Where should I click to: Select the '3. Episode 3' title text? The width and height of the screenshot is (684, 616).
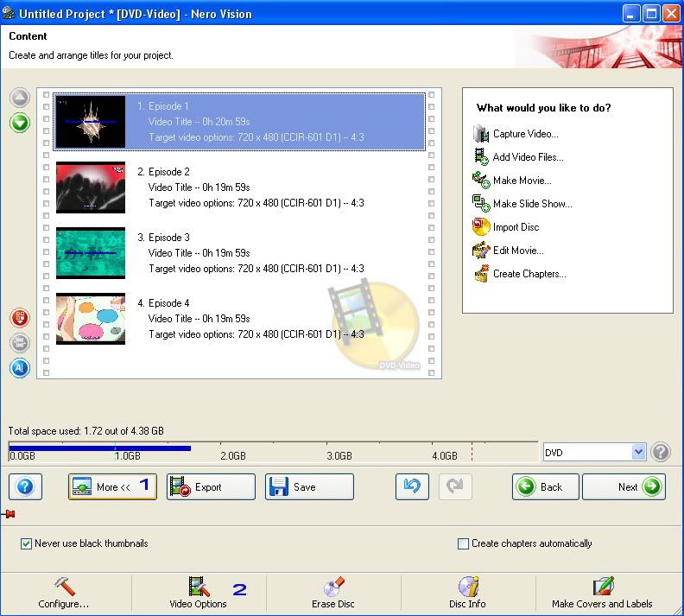tap(163, 238)
